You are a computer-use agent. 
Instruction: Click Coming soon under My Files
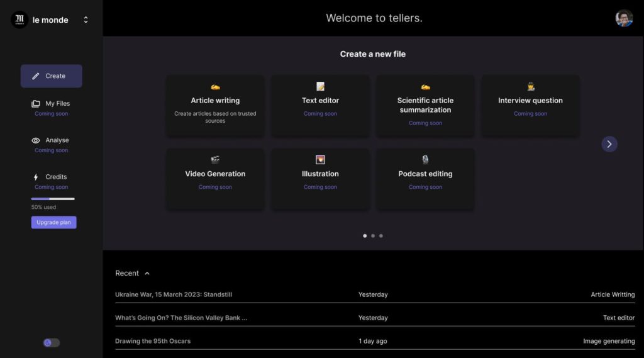click(52, 114)
